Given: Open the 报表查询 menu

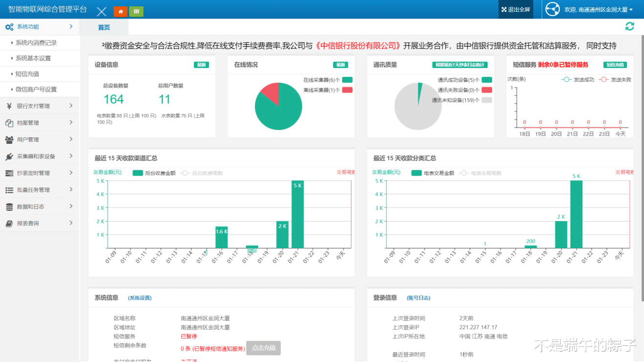Looking at the screenshot, I should point(40,223).
